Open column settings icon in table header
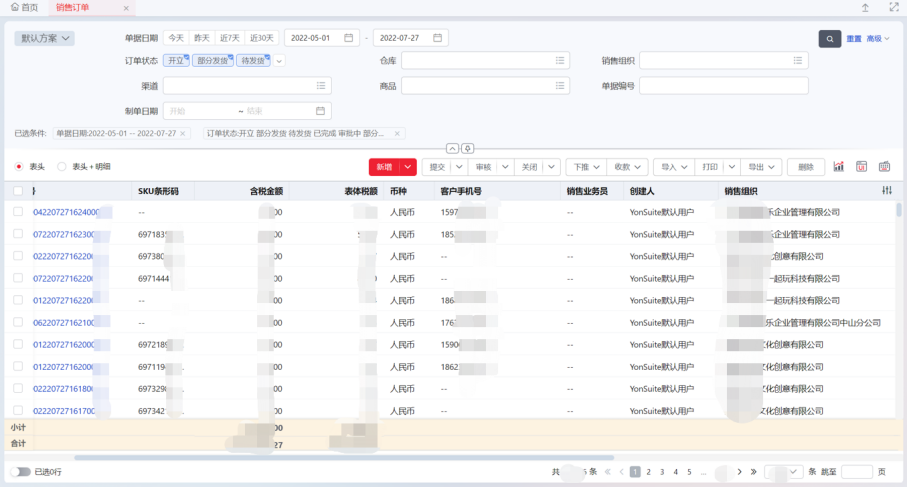The width and height of the screenshot is (908, 488). 887,190
